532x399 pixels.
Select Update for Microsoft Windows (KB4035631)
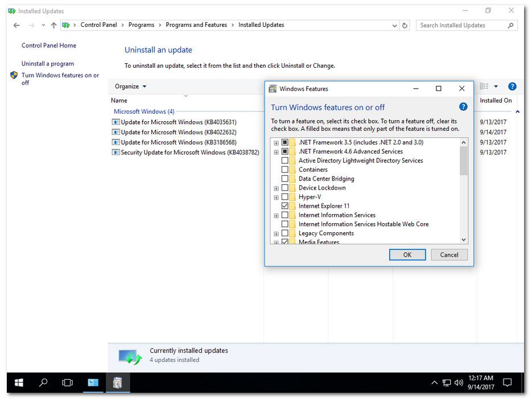click(x=174, y=122)
